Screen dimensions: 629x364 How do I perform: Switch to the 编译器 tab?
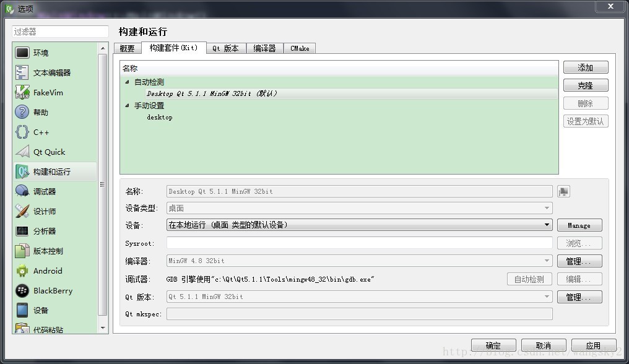tap(265, 48)
